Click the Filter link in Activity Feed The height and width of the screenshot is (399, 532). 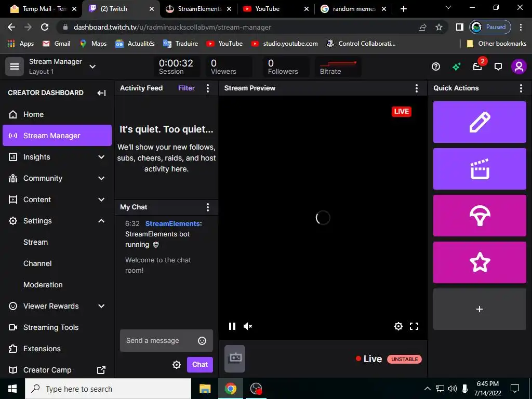pyautogui.click(x=187, y=88)
